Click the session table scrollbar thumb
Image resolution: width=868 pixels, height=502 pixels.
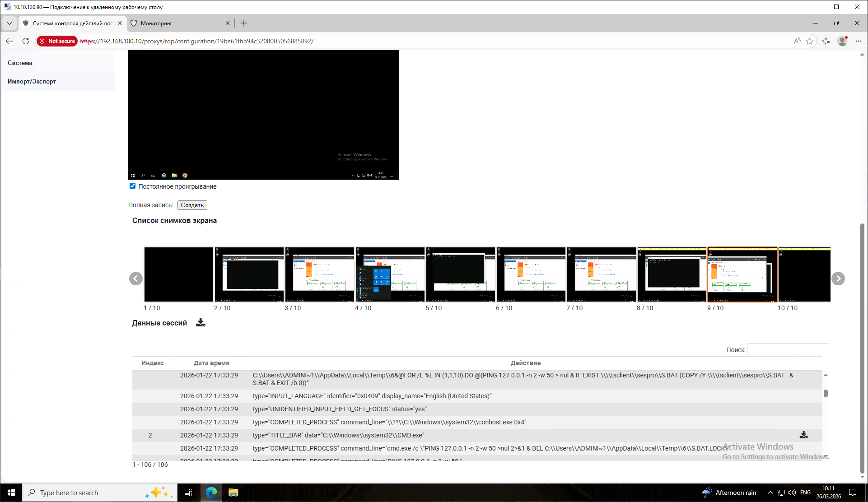coord(826,393)
